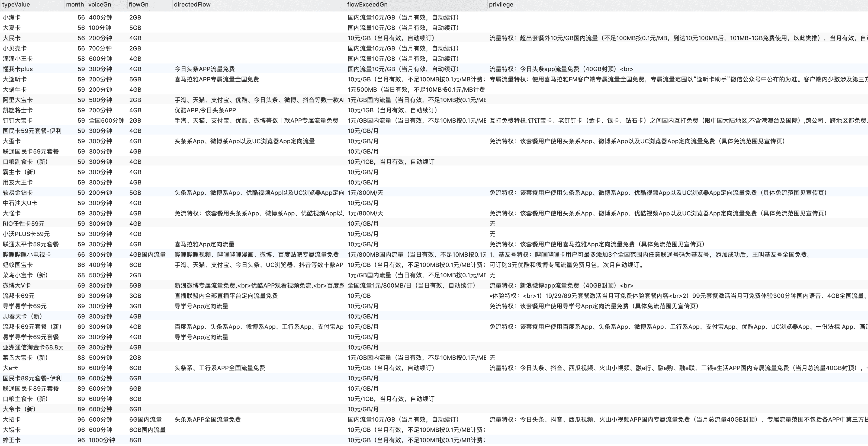The image size is (868, 446).
Task: Select the 全国500分钟 voice cell
Action: 107,120
